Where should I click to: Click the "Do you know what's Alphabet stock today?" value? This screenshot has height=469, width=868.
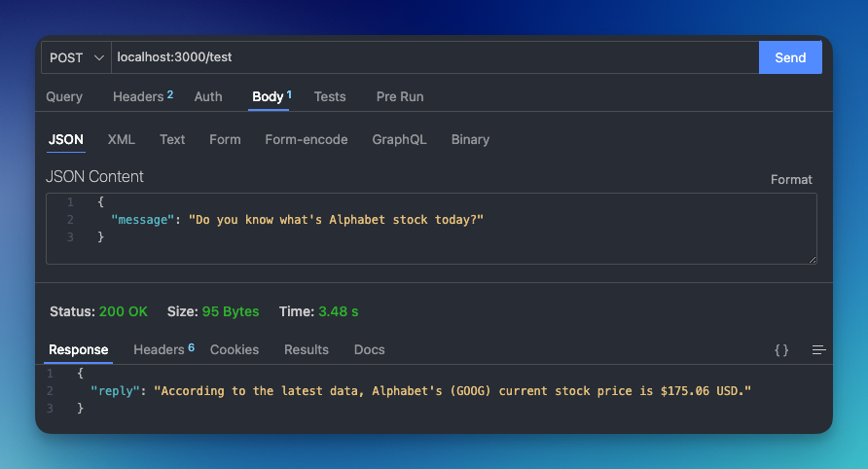pyautogui.click(x=336, y=220)
